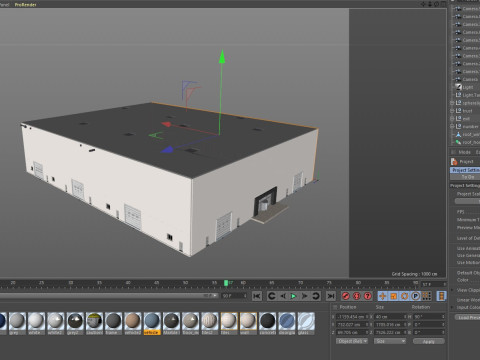This screenshot has height=360, width=480.
Task: Select the Light object in object manager
Action: tap(468, 87)
